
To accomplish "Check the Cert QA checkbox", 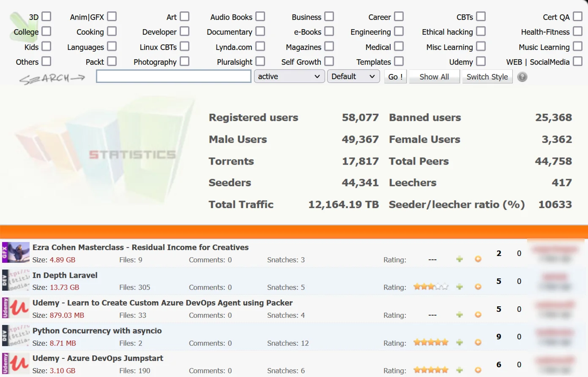I will click(x=578, y=17).
